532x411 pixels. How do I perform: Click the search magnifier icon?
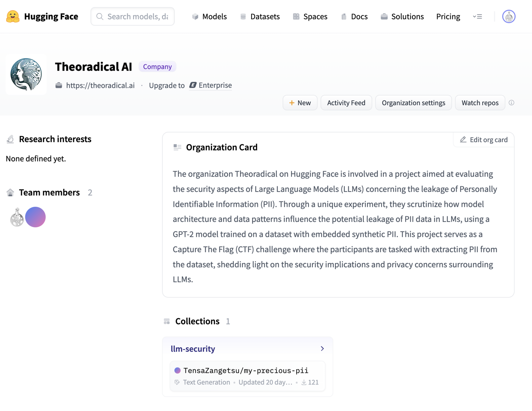tap(100, 16)
